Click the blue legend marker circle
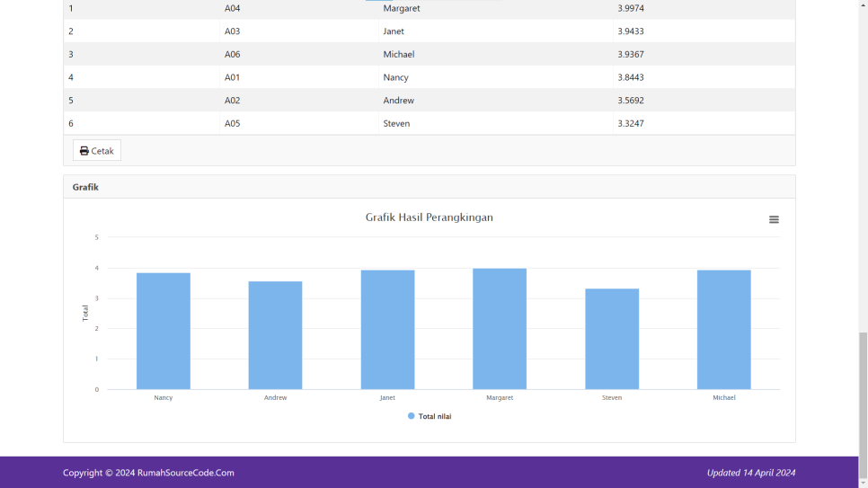The image size is (868, 488). pos(412,416)
